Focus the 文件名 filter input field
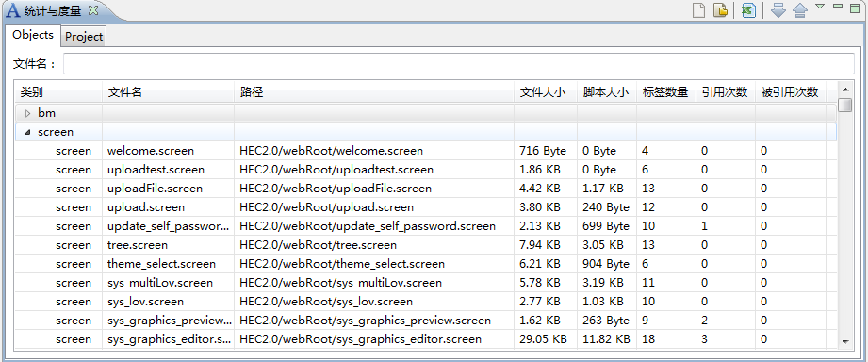 [x=458, y=64]
